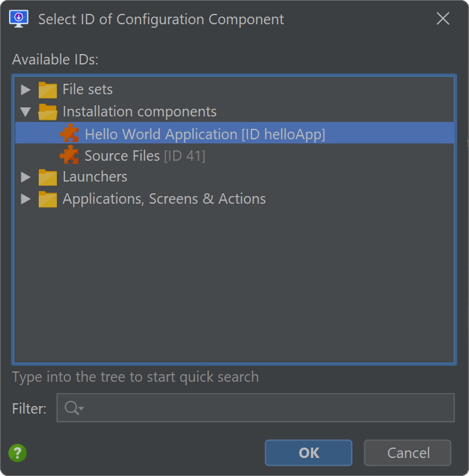
Task: Expand the Launchers node
Action: (x=26, y=177)
